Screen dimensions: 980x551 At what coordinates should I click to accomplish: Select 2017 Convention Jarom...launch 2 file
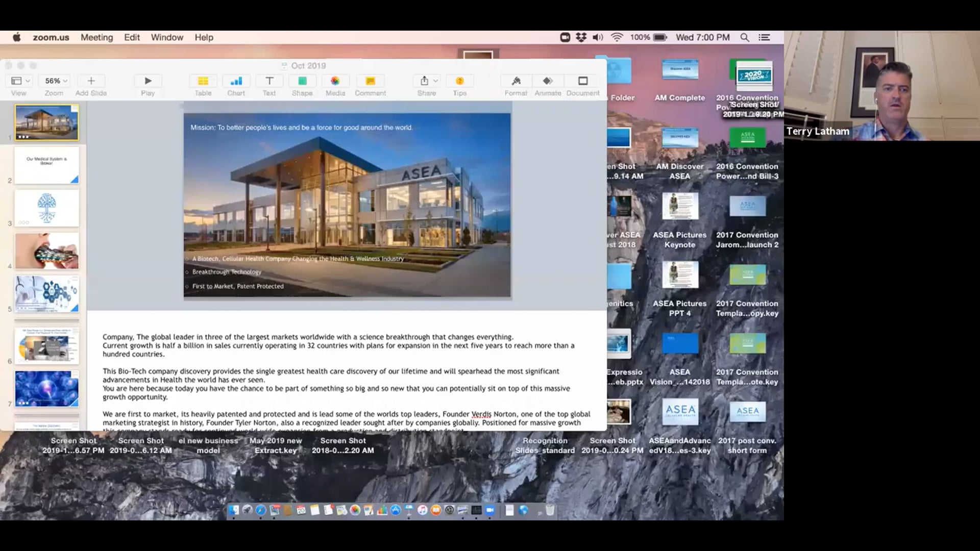[x=747, y=221]
